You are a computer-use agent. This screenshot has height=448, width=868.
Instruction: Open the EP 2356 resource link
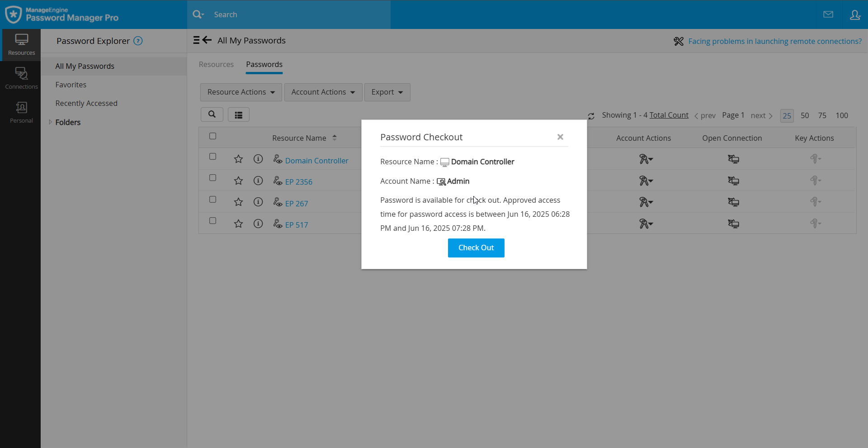coord(299,182)
